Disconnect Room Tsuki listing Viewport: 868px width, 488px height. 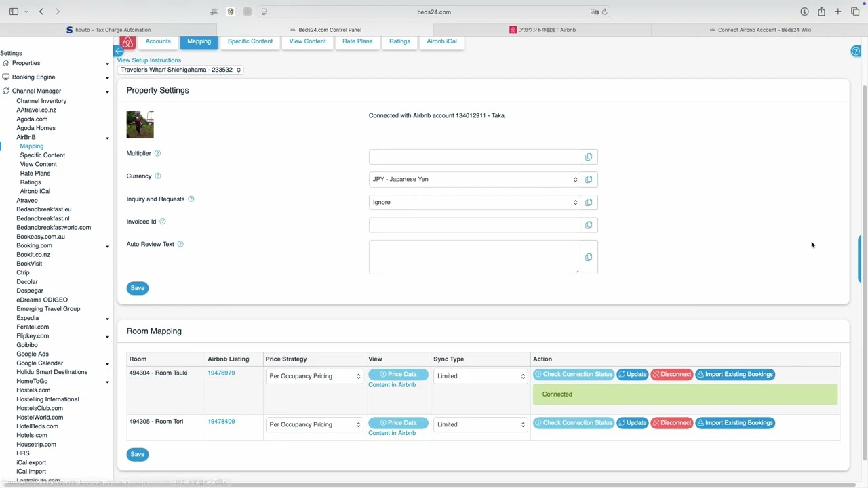671,375
